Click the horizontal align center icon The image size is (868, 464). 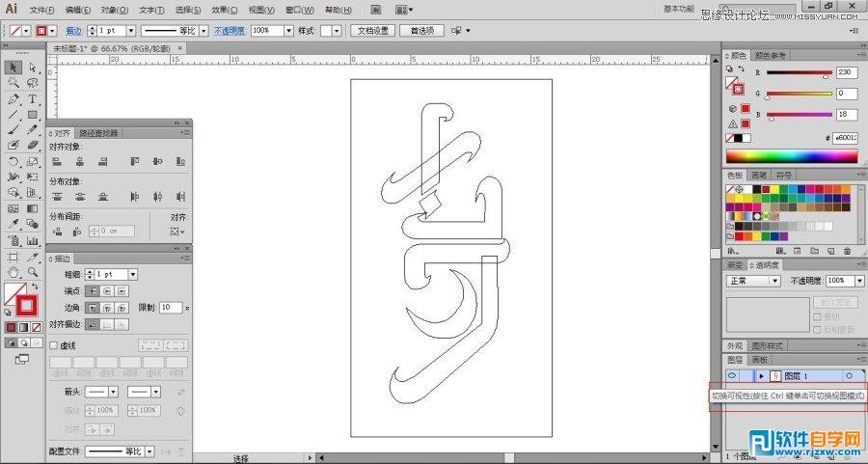point(80,161)
